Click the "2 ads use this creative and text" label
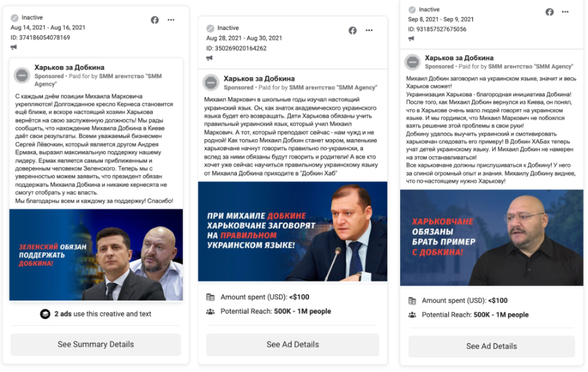This screenshot has width=588, height=372. (103, 313)
